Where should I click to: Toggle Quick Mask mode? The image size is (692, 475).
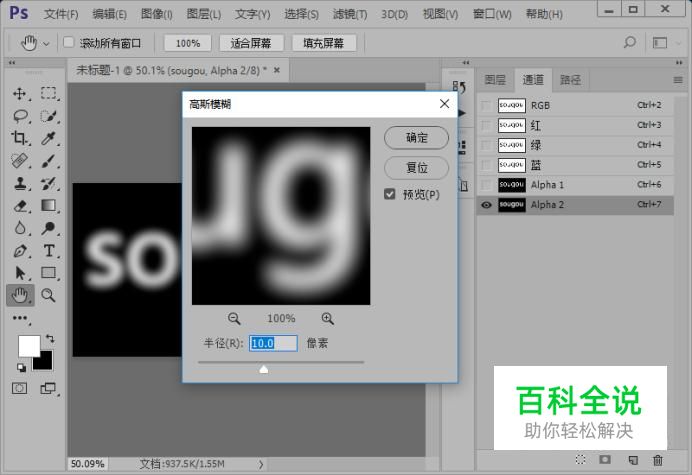coord(19,388)
